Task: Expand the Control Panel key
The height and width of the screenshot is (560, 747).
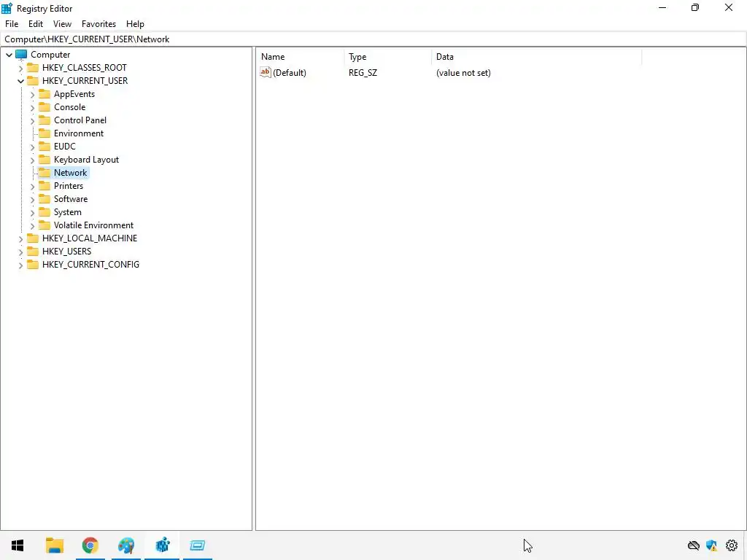Action: point(32,120)
